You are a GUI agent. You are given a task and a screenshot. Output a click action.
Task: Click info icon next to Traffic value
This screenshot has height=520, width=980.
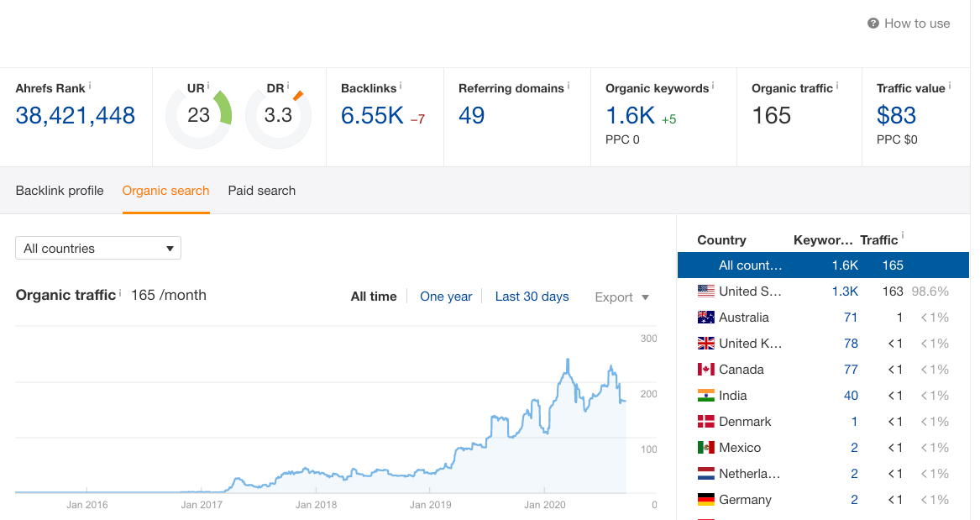click(x=950, y=86)
